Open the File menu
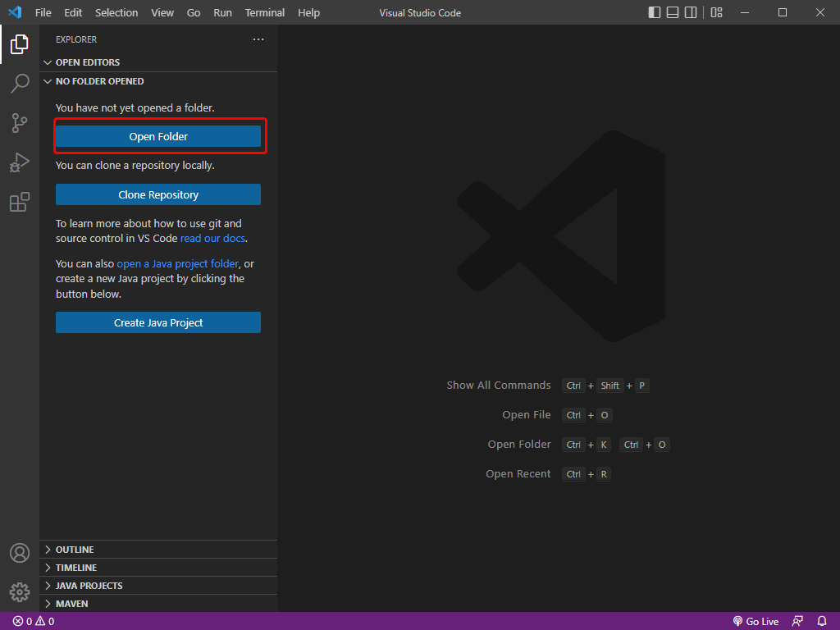This screenshot has height=630, width=840. point(43,12)
